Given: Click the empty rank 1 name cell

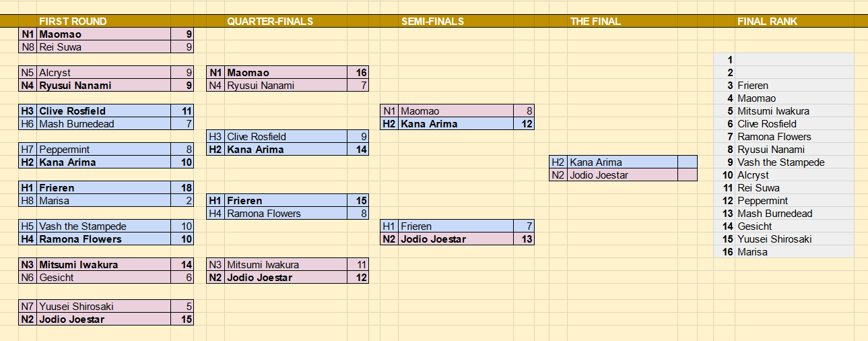Looking at the screenshot, I should (x=795, y=60).
